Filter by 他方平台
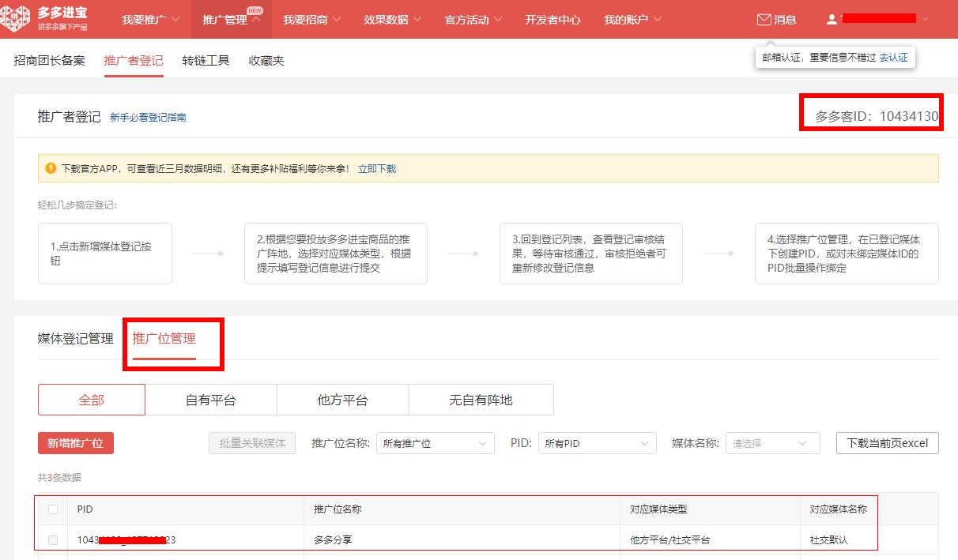The height and width of the screenshot is (560, 958). pos(343,400)
